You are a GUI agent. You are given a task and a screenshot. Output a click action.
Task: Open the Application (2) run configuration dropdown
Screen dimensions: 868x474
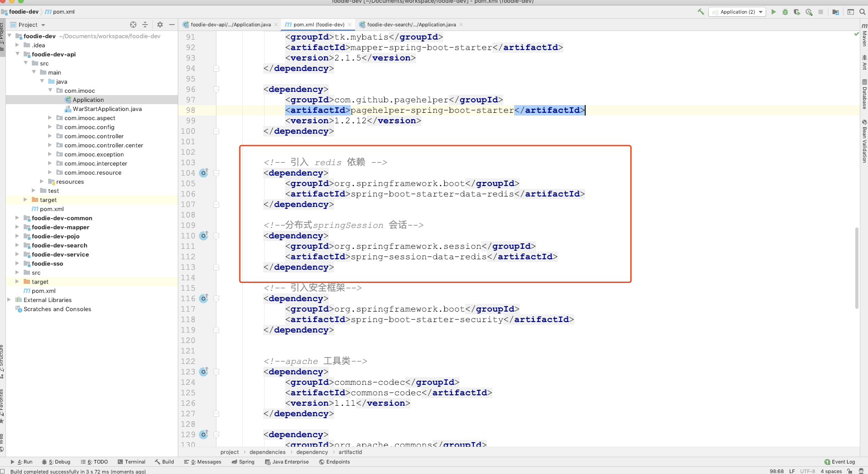pyautogui.click(x=737, y=12)
